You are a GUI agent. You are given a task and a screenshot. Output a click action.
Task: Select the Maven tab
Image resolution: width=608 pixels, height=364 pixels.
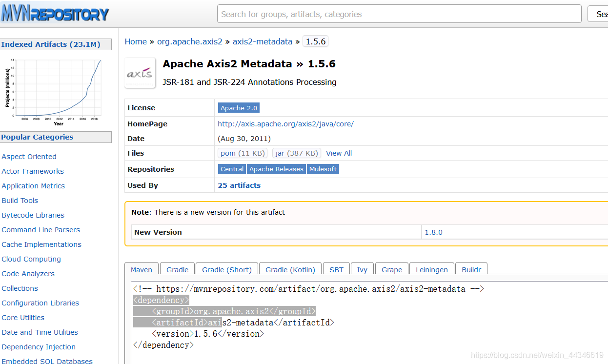[142, 269]
